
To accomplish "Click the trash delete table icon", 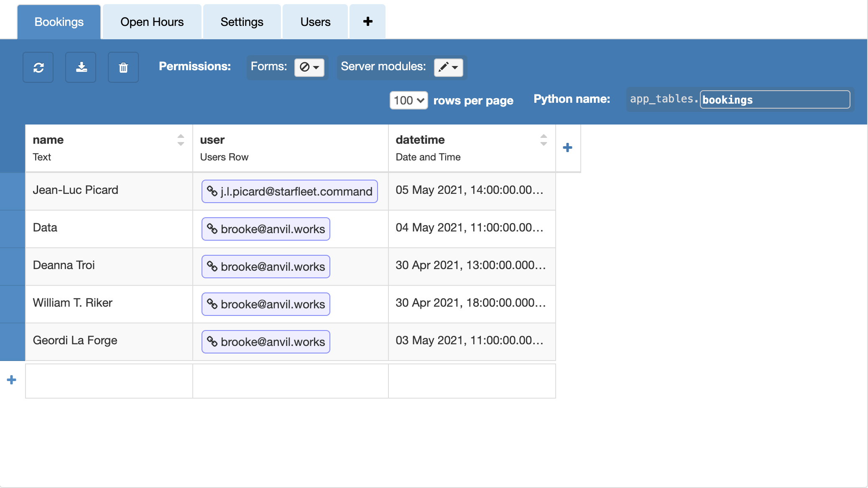I will click(x=123, y=67).
